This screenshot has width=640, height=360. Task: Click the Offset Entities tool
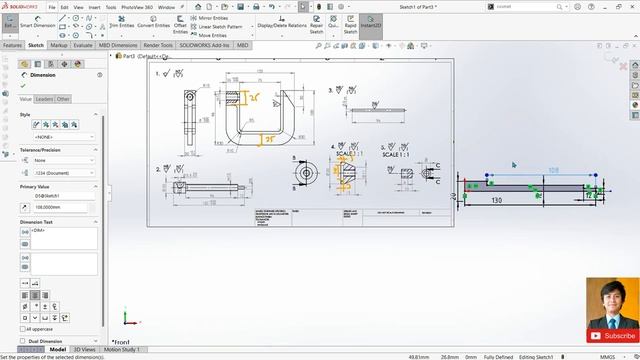180,25
